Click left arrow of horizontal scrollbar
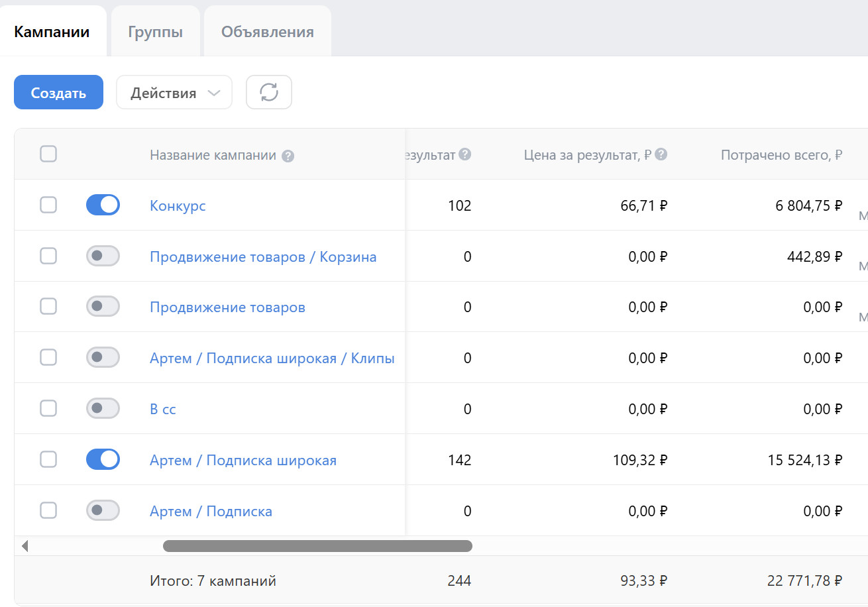The width and height of the screenshot is (868, 607). tap(25, 546)
